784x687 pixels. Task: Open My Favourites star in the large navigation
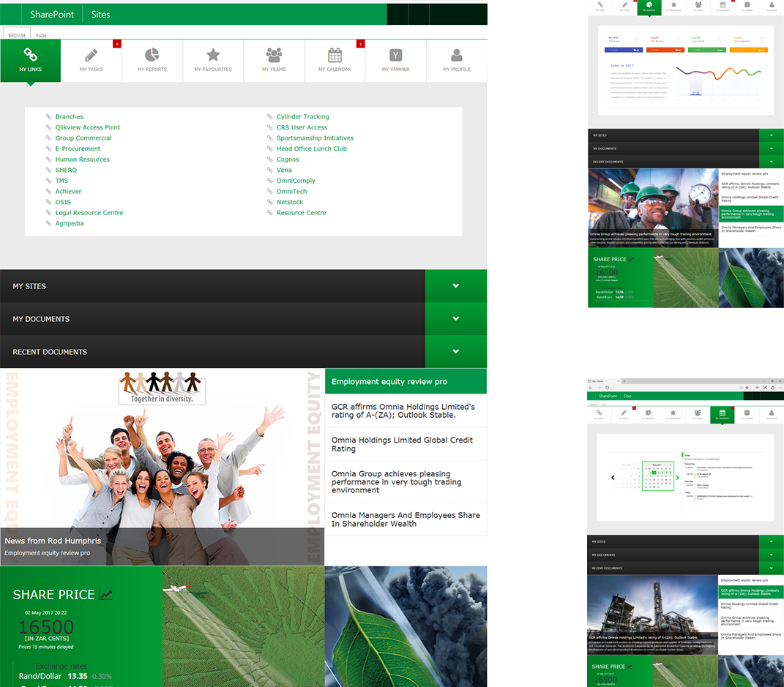coord(213,56)
